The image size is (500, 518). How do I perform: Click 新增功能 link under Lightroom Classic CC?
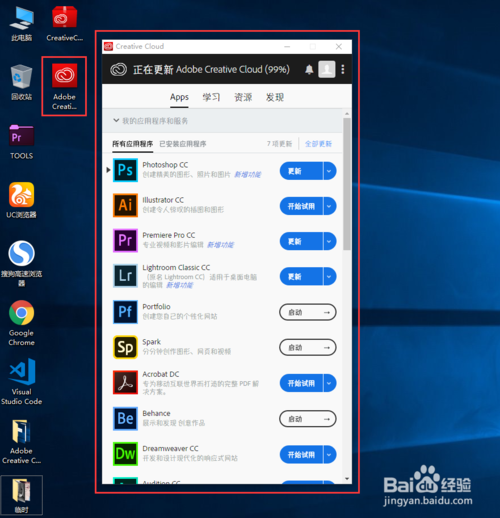[180, 285]
